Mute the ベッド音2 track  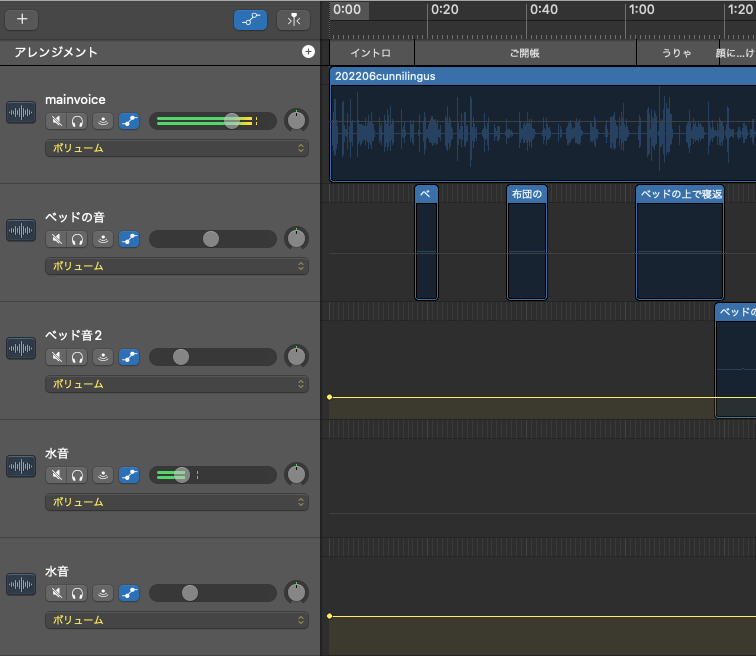coord(56,357)
